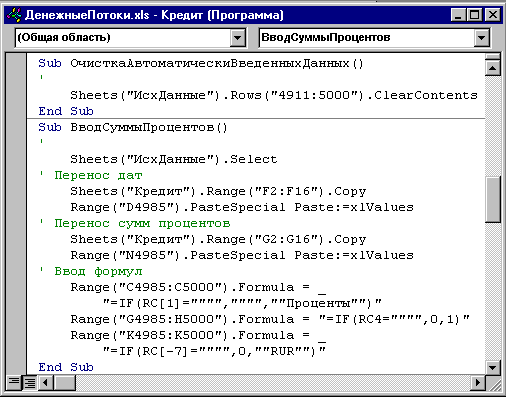Click the ВводСуммыПроцентов combo box field
The height and width of the screenshot is (397, 506).
(x=374, y=37)
